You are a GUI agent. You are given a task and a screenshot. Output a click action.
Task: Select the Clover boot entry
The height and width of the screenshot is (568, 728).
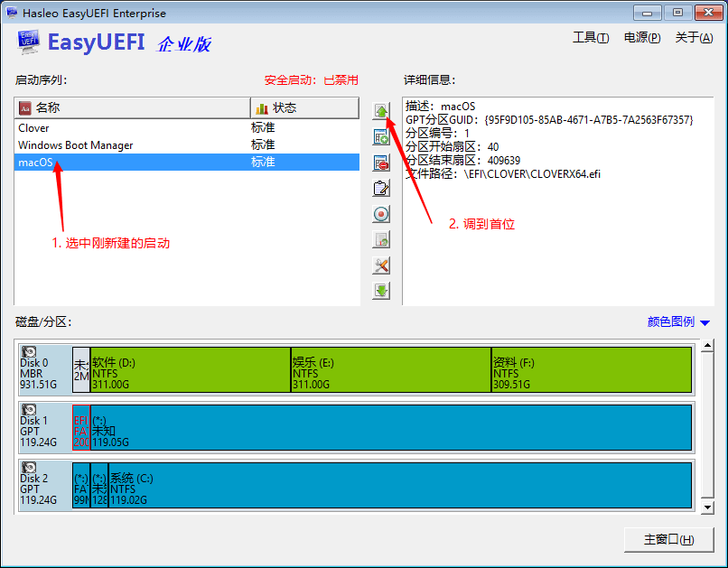[34, 128]
